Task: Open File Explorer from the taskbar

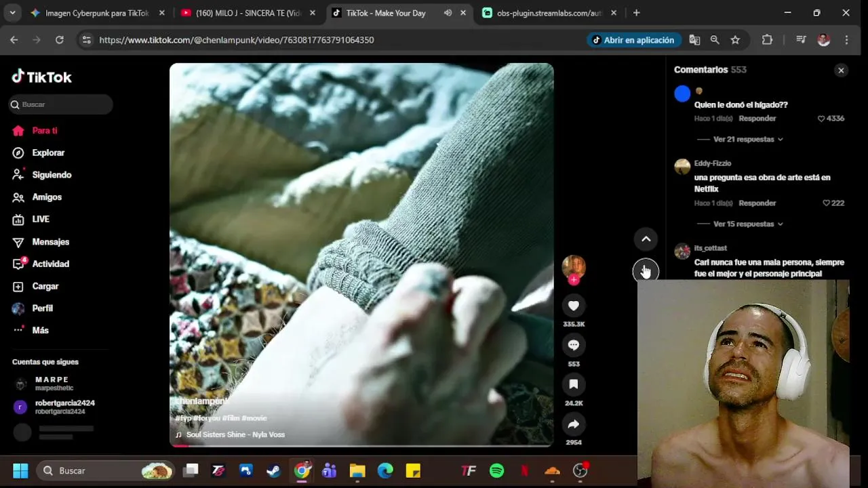Action: tap(357, 470)
